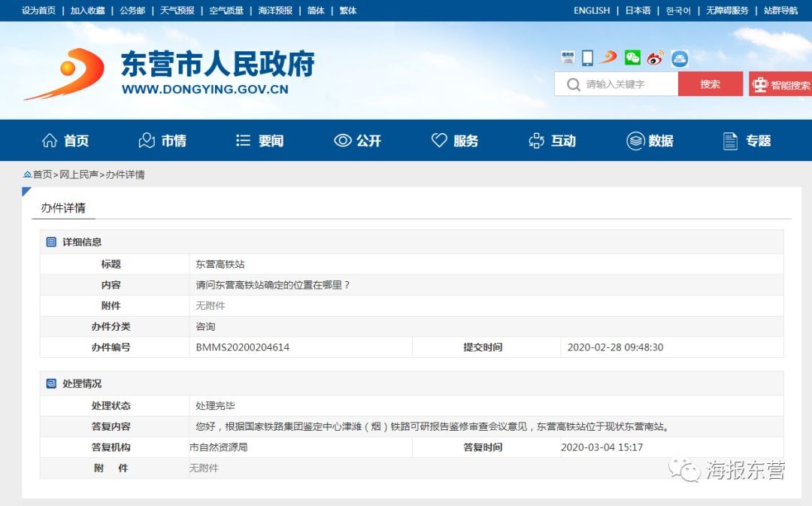Screen dimensions: 812x506
Task: Open the 智能搜索 smart search button
Action: click(781, 84)
